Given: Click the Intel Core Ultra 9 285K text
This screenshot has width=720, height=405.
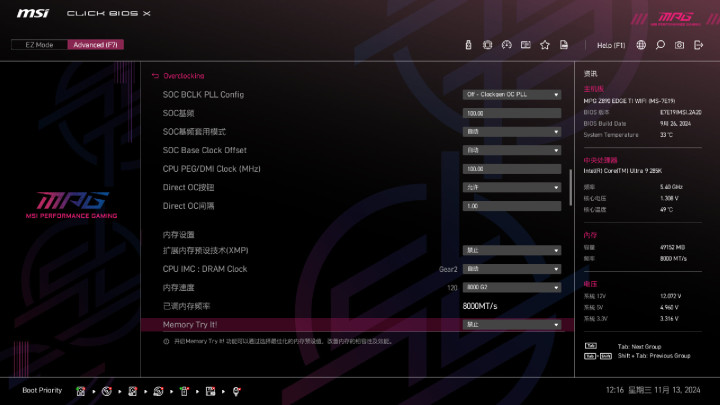Looking at the screenshot, I should click(623, 171).
